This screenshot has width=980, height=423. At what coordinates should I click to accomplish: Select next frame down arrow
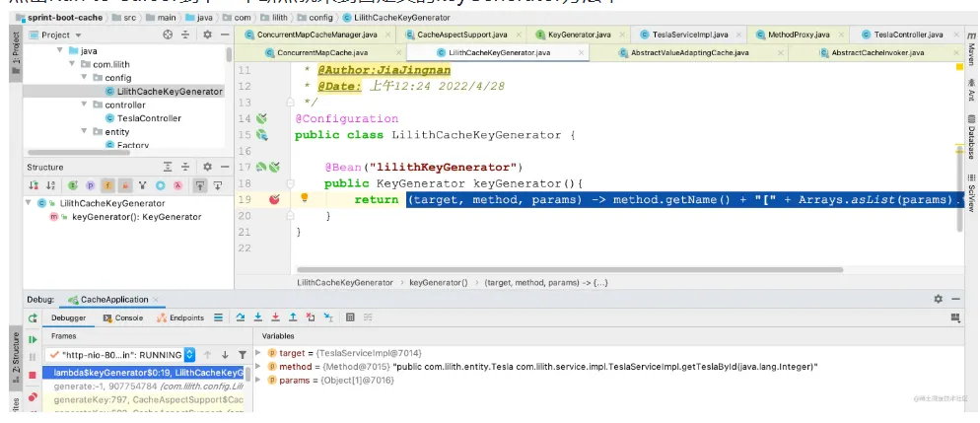(x=225, y=354)
